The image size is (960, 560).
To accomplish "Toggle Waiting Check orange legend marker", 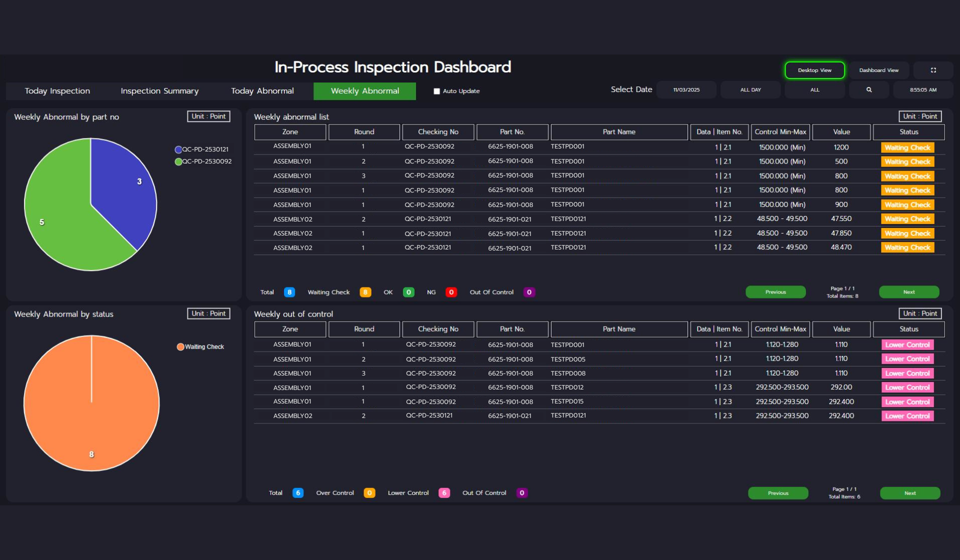I will click(x=180, y=347).
